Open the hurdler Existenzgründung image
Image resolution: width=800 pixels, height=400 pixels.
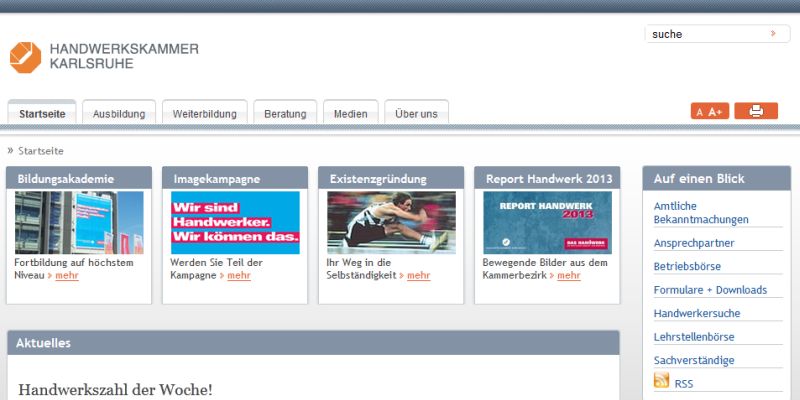[x=391, y=222]
